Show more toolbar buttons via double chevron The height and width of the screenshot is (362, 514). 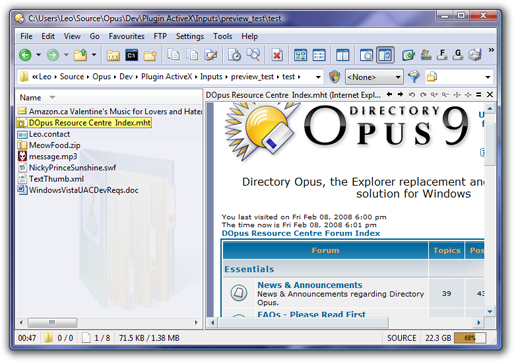click(491, 50)
